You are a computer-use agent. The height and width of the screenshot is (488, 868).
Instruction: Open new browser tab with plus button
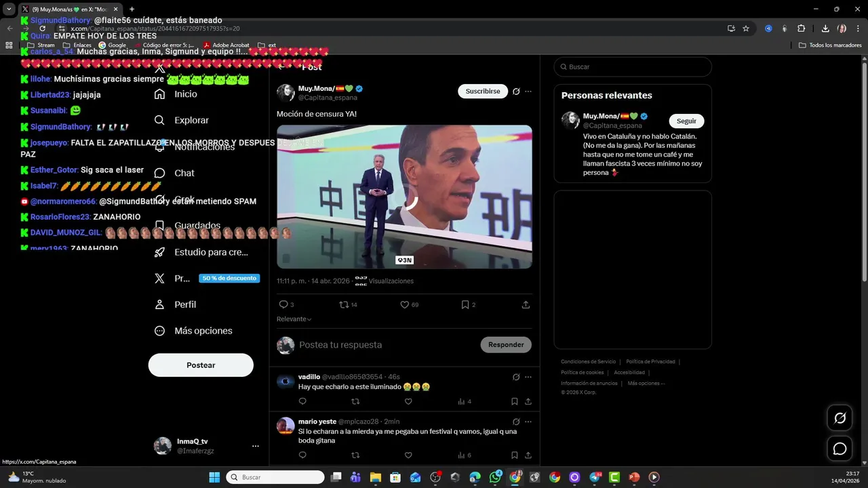[x=132, y=9]
